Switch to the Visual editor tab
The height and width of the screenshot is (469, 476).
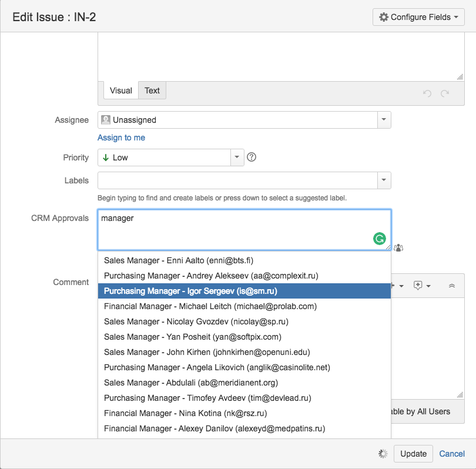[x=121, y=91]
